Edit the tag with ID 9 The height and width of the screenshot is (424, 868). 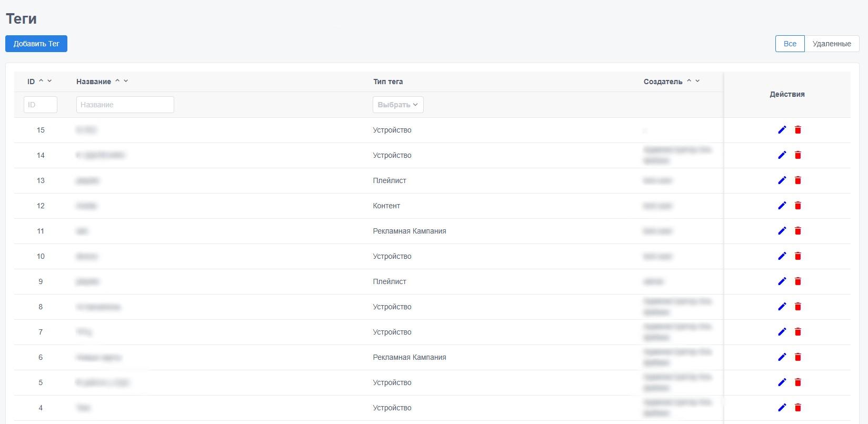tap(782, 281)
